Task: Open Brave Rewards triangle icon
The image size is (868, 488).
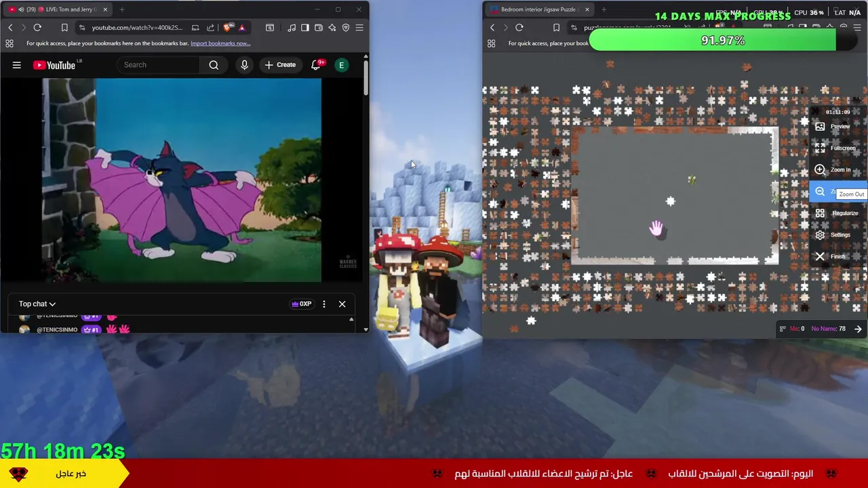Action: pos(241,28)
